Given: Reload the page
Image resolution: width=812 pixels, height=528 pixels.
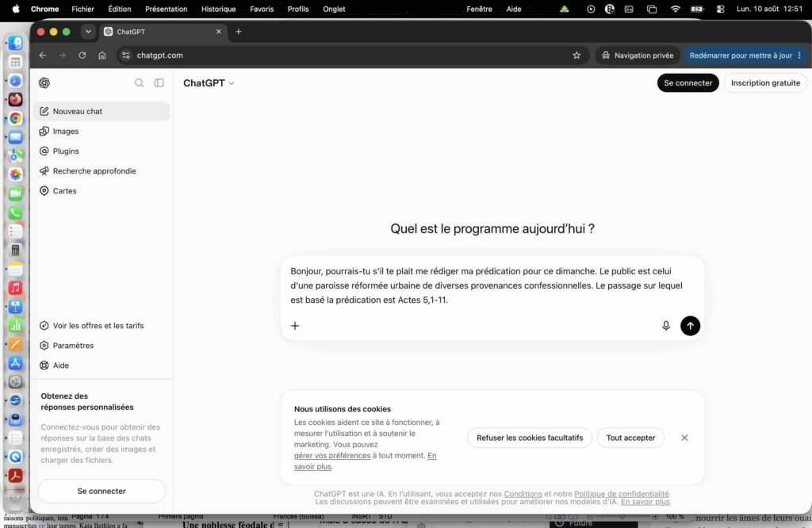Looking at the screenshot, I should point(82,55).
